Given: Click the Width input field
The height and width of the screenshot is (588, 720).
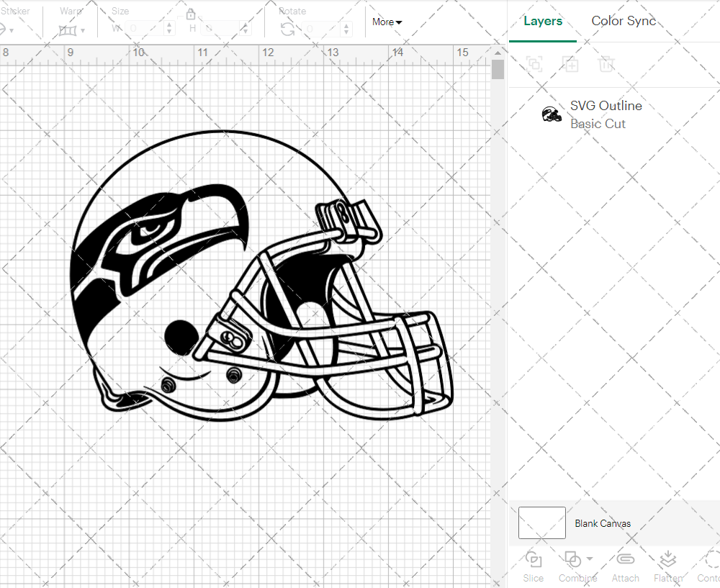Looking at the screenshot, I should [x=144, y=30].
